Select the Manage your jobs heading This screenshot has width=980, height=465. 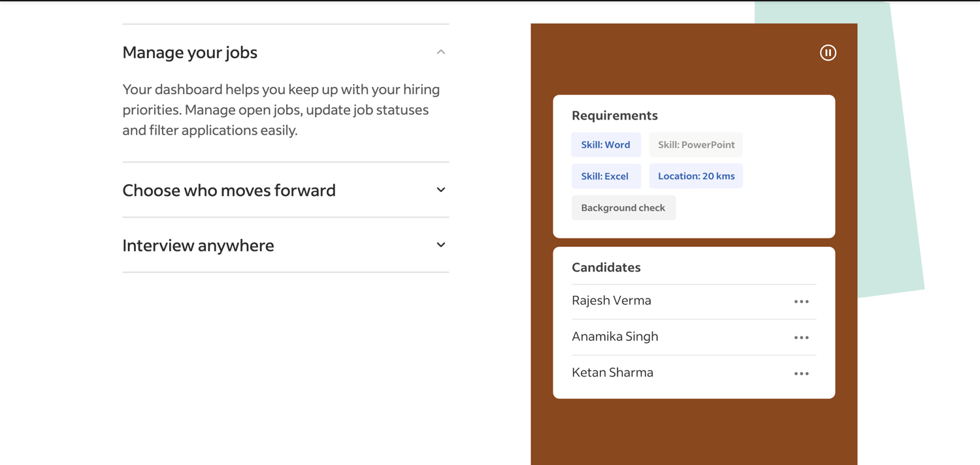click(x=190, y=52)
